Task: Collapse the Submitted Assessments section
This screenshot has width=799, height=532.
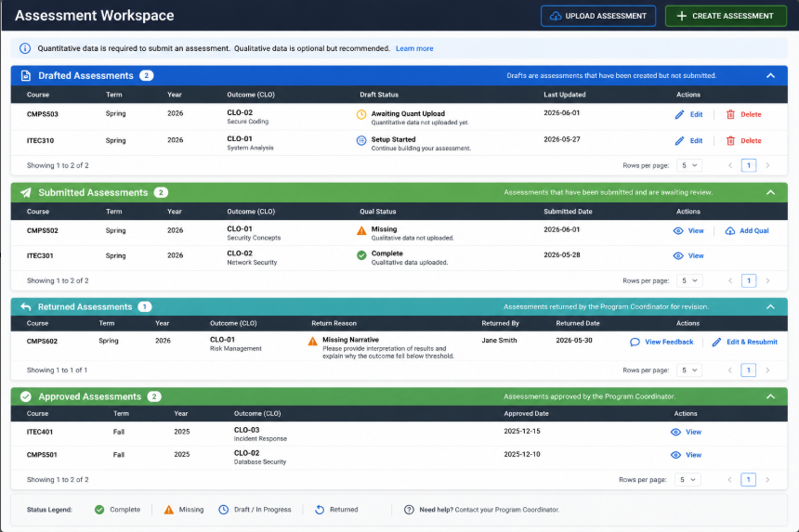Action: point(770,192)
